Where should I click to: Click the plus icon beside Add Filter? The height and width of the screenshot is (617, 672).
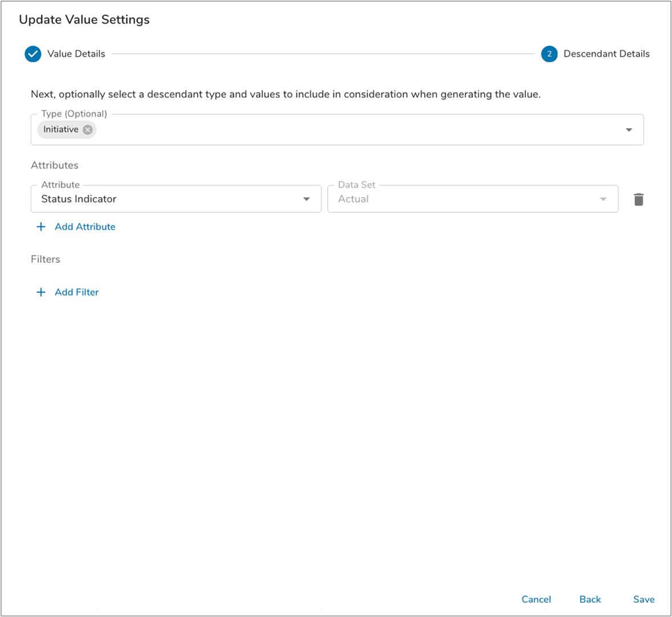tap(41, 293)
